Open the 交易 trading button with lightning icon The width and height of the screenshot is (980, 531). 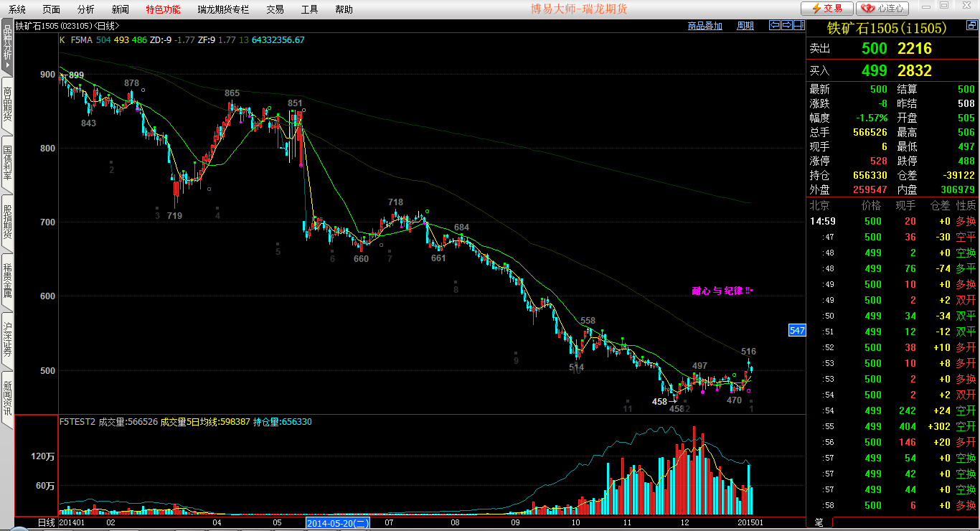(x=827, y=9)
